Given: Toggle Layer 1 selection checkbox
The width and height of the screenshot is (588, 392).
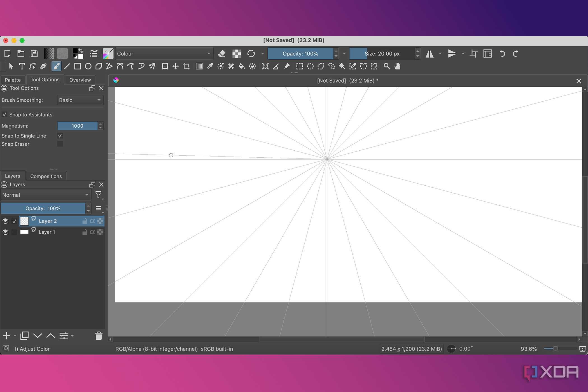Looking at the screenshot, I should pyautogui.click(x=14, y=232).
